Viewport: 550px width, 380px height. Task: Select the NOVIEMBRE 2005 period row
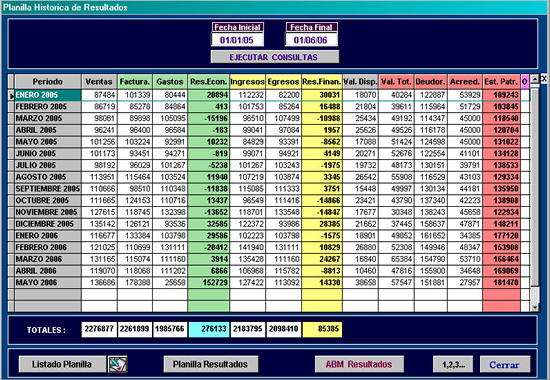pyautogui.click(x=48, y=212)
